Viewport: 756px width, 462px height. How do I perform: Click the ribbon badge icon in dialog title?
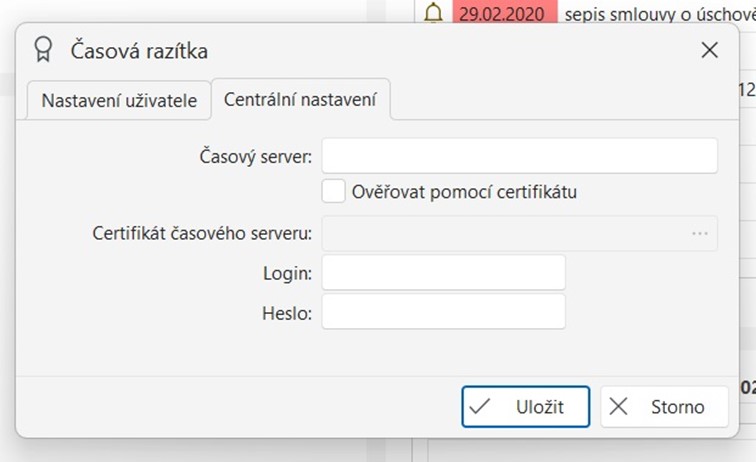click(43, 51)
